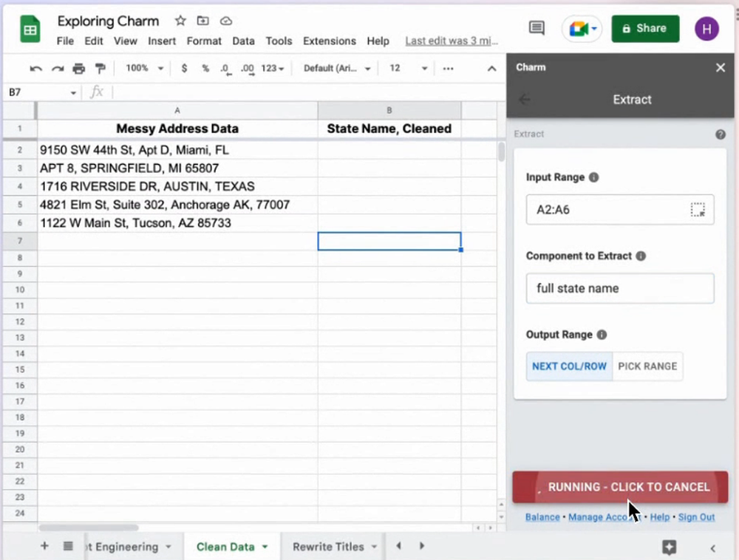Viewport: 739px width, 560px height.
Task: Open the H account avatar
Action: [x=706, y=29]
